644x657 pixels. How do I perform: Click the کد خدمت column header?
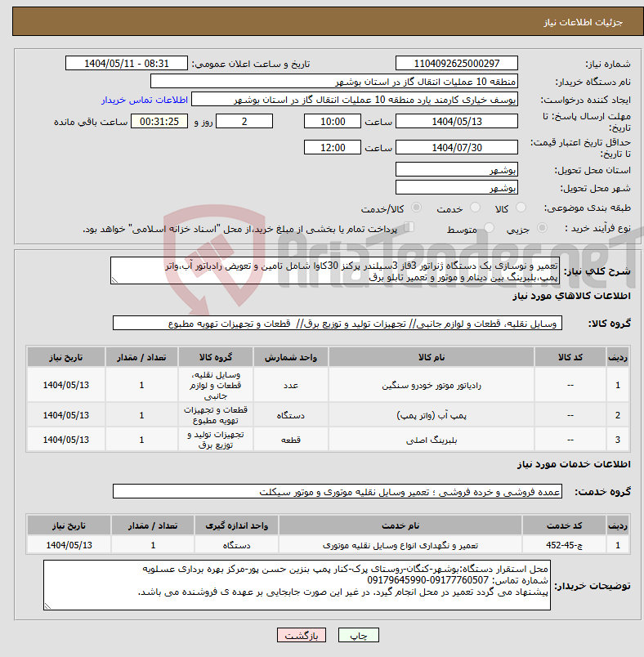[x=565, y=525]
